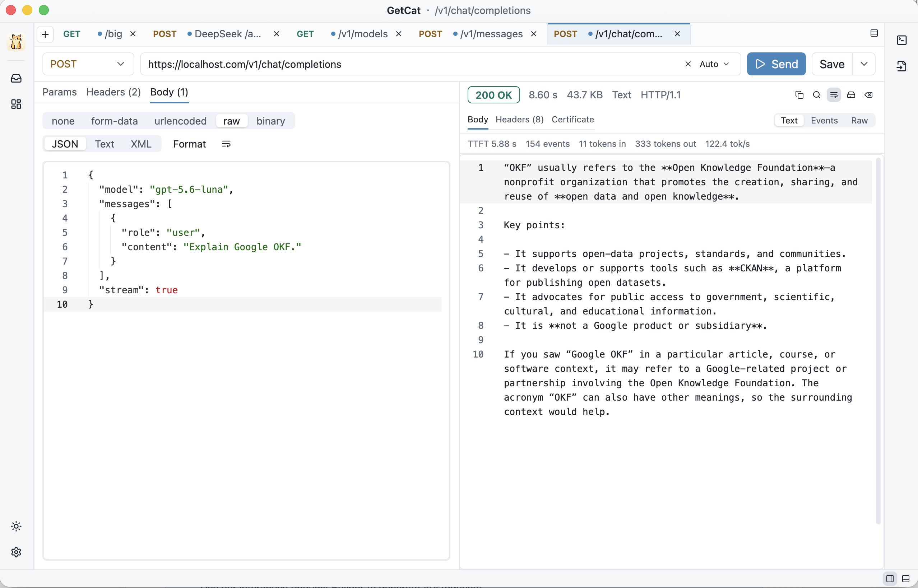This screenshot has height=588, width=918.
Task: Open the console terminal icon
Action: click(901, 41)
